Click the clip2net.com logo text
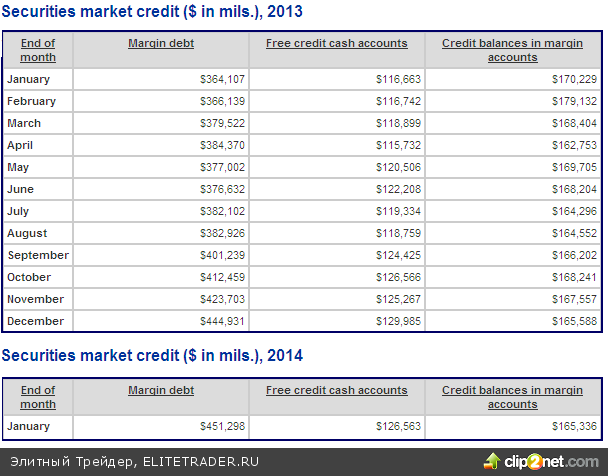The image size is (608, 476). [x=551, y=462]
